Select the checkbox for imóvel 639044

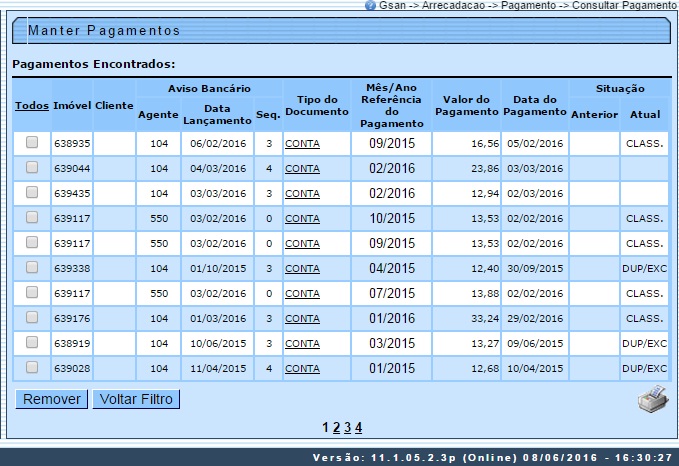tap(32, 168)
